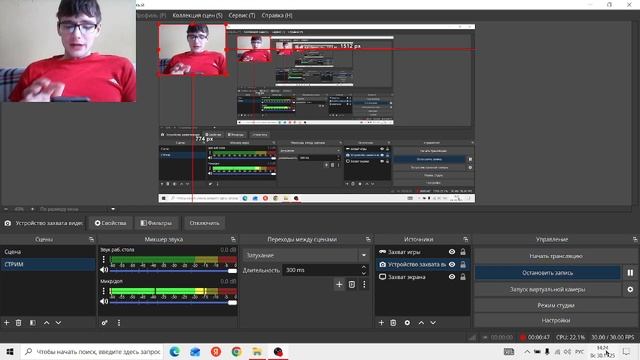Open OBS Studio from the taskbar
Image resolution: width=640 pixels, height=360 pixels.
click(x=278, y=351)
